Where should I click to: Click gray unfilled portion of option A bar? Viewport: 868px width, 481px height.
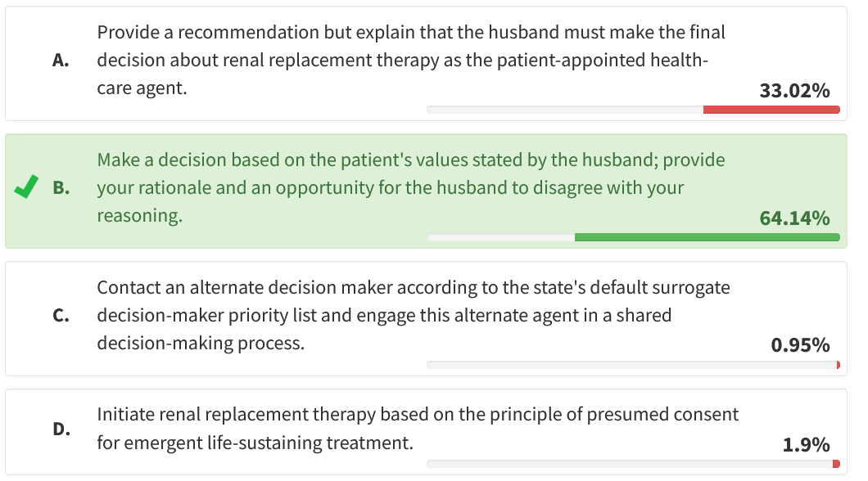(564, 110)
